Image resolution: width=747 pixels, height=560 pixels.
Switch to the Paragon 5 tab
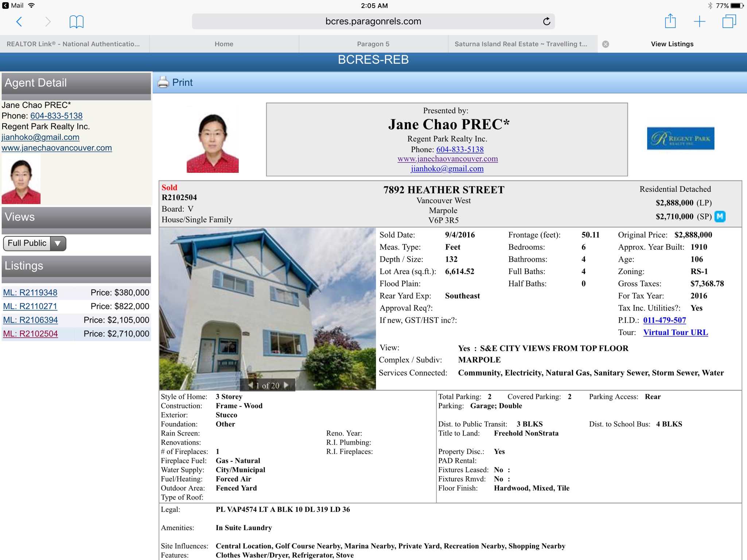373,44
